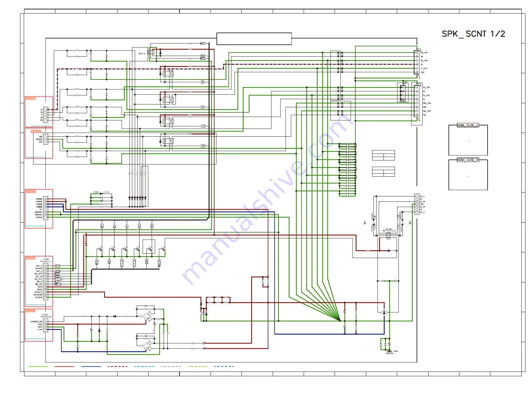Click the RL+B pin label
The image size is (532, 395).
point(40,287)
